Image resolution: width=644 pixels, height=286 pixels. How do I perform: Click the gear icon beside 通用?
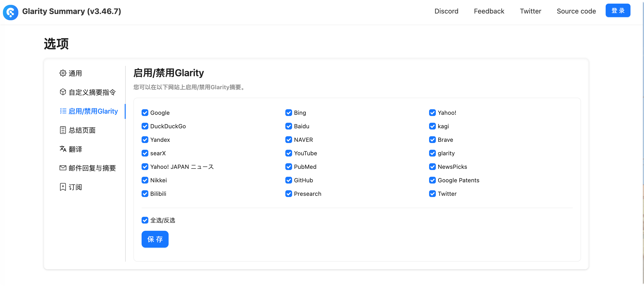[63, 73]
